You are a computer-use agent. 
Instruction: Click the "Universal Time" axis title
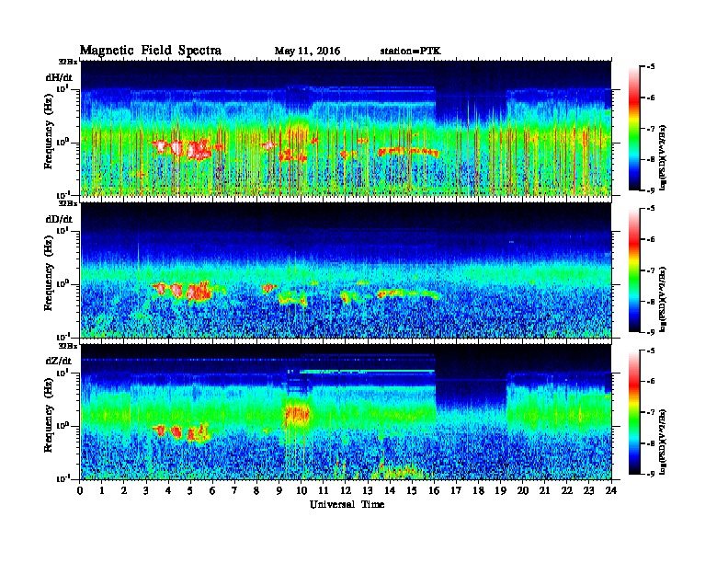pos(347,504)
